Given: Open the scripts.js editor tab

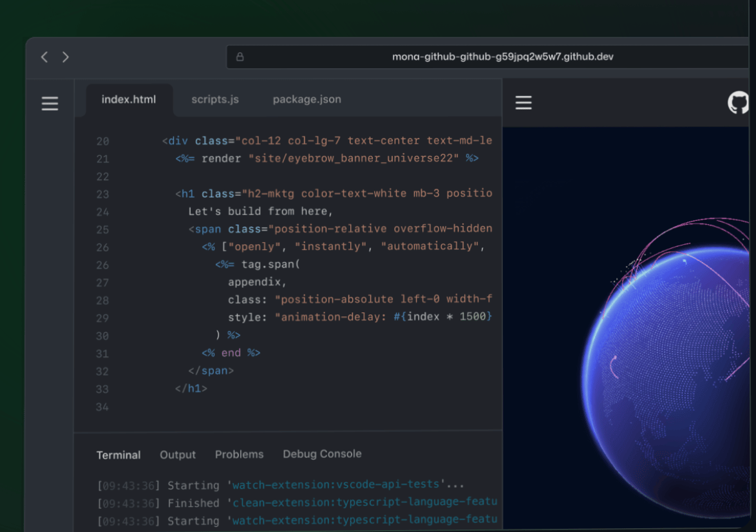Looking at the screenshot, I should pos(215,99).
